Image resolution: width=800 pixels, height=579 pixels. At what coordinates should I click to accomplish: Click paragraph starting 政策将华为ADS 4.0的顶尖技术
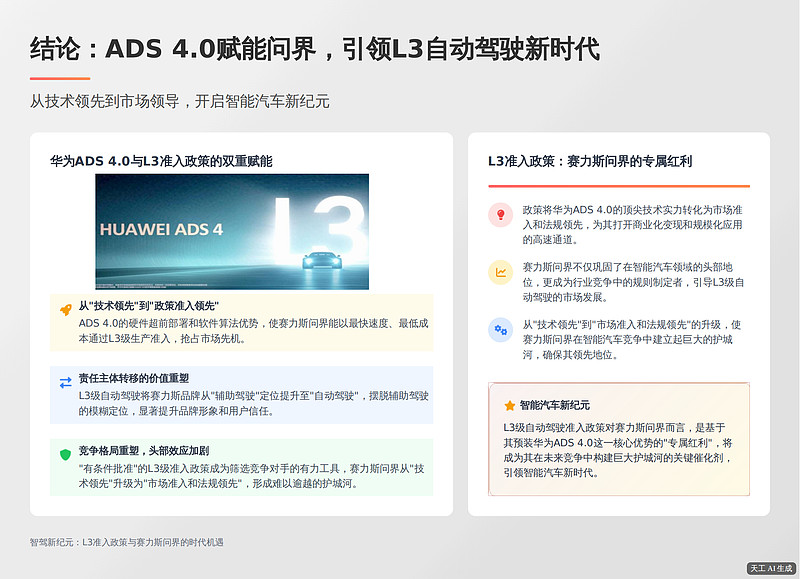[x=632, y=224]
